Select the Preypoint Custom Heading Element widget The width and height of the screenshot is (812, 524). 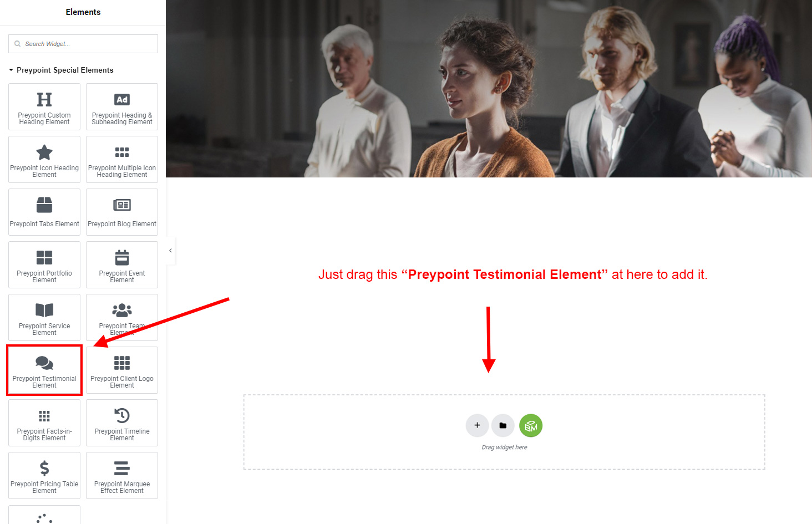point(44,106)
